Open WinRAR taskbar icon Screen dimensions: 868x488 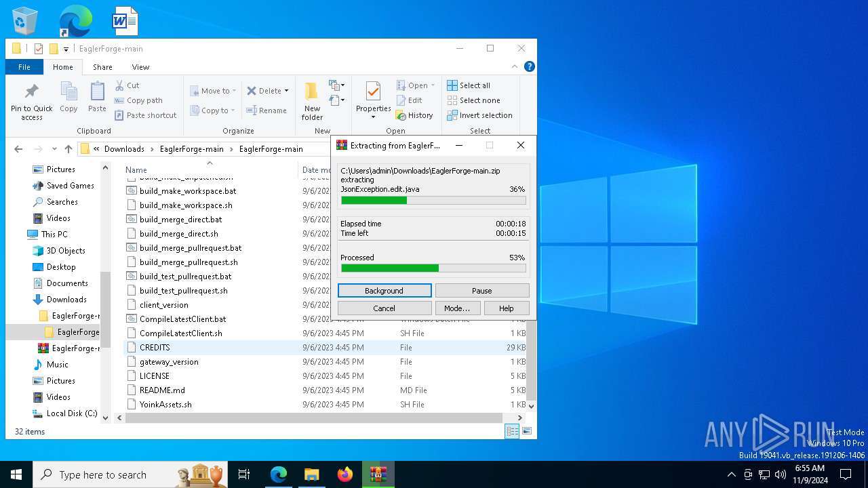tap(378, 474)
